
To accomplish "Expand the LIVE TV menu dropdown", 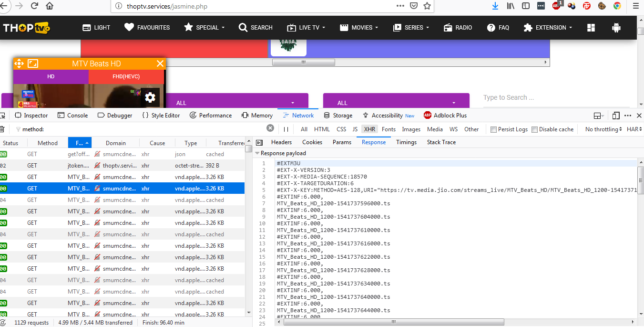I will tap(307, 28).
